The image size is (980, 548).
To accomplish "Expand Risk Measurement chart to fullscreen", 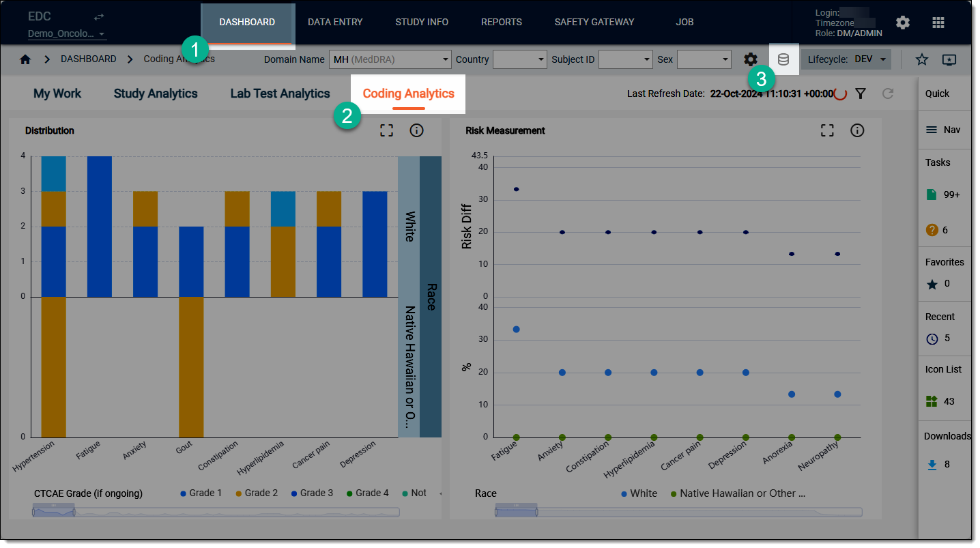I will [828, 130].
